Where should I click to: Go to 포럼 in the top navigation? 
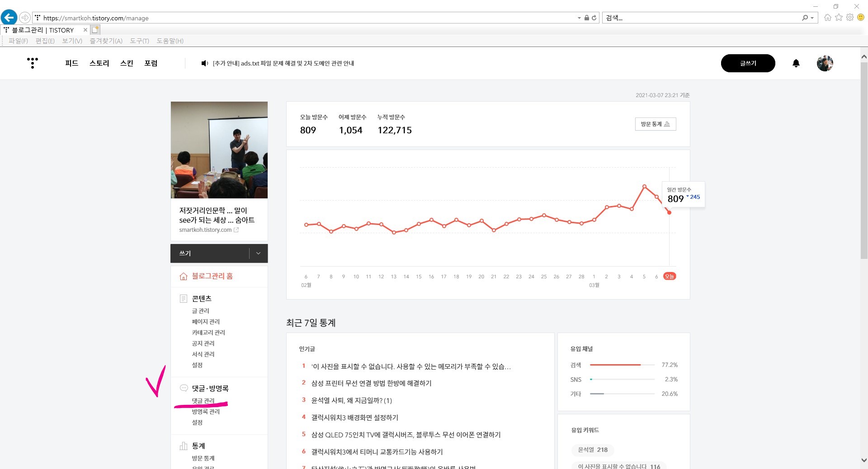point(151,63)
